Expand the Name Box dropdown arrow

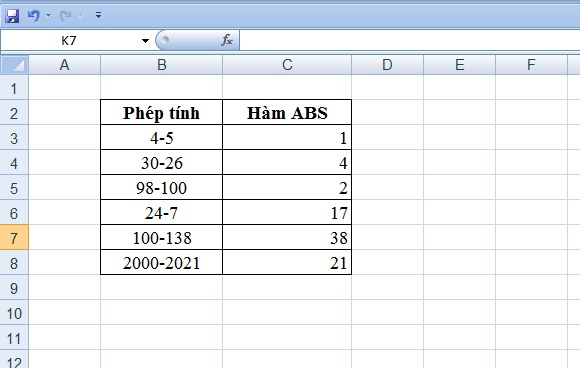point(145,41)
